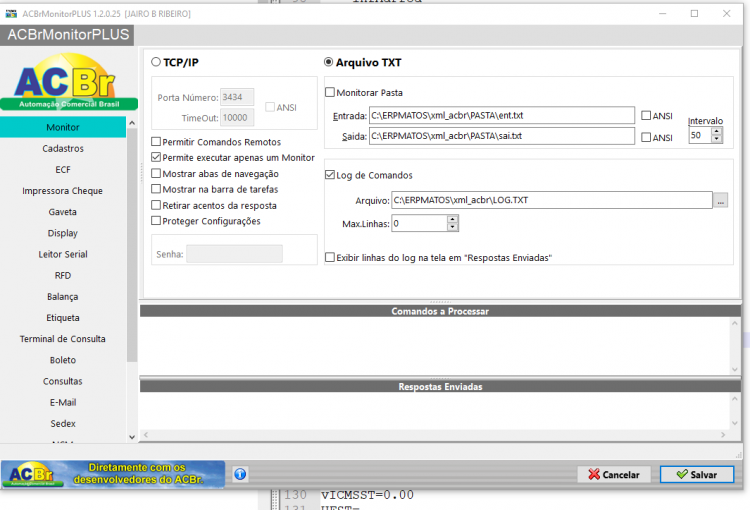Viewport: 750px width, 510px height.
Task: Enable Mostrar na barra de tarefas
Action: 156,189
